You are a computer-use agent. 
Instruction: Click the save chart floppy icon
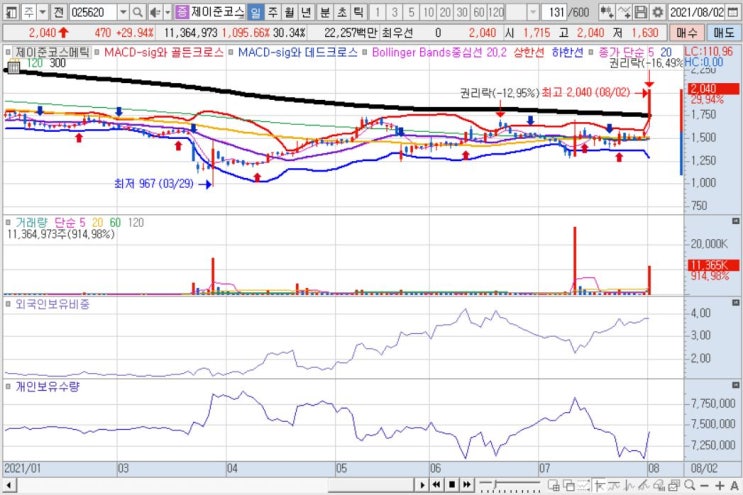[x=641, y=12]
